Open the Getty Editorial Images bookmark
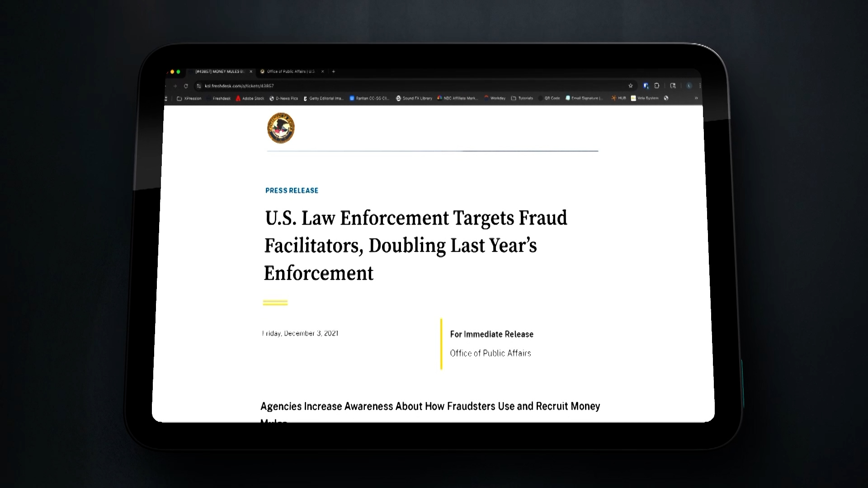 323,98
